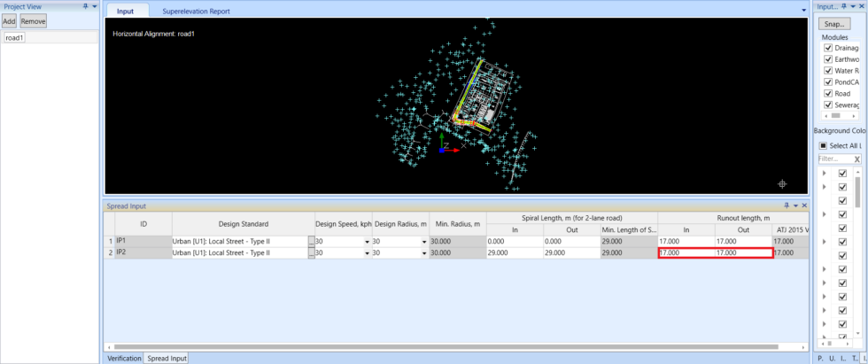The image size is (868, 364).
Task: Clear the layer filter with X icon
Action: pyautogui.click(x=856, y=159)
